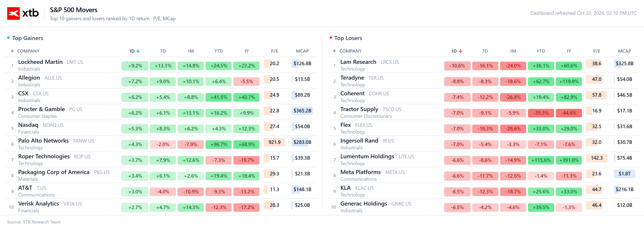
Task: Open Verisk Analytics company name
Action: point(38,203)
